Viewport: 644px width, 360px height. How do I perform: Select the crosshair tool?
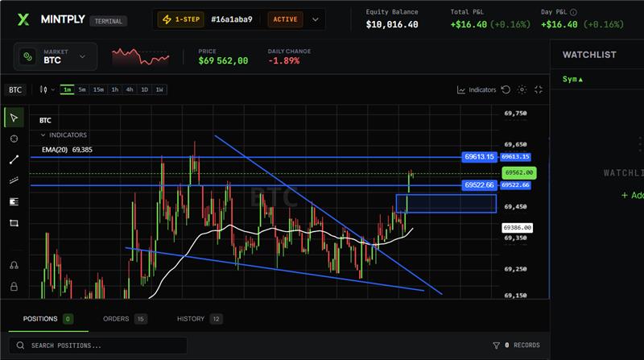[x=14, y=139]
